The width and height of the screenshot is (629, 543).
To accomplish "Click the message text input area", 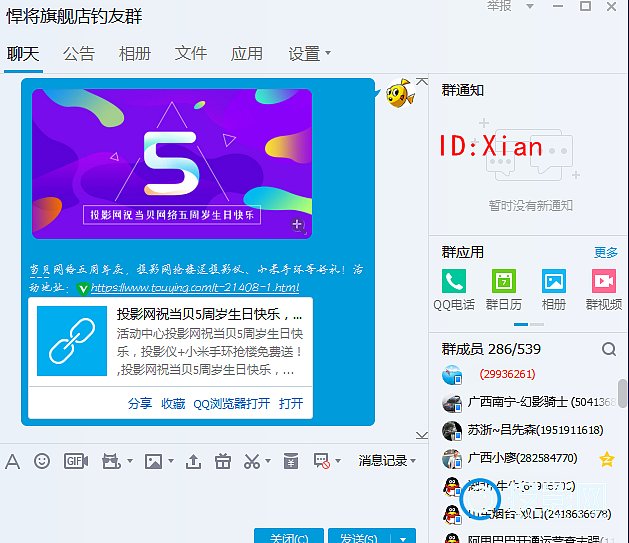I will click(213, 499).
